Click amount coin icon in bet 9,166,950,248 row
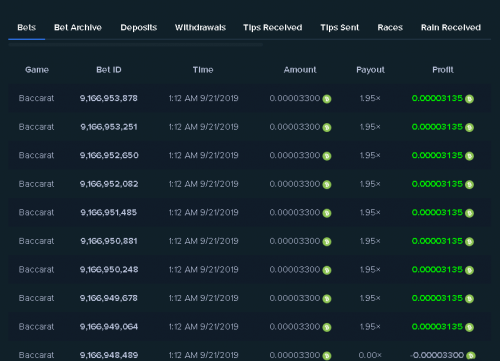This screenshot has height=361, width=500. [327, 270]
